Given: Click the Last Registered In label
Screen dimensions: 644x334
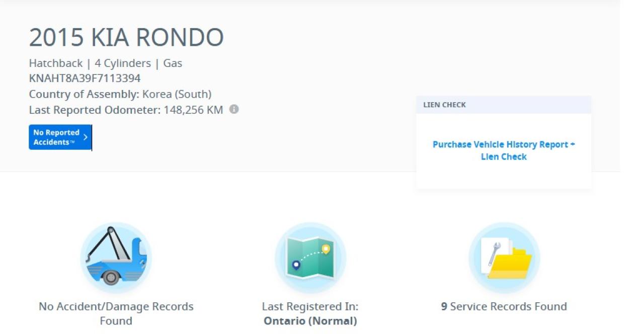Looking at the screenshot, I should click(x=310, y=306).
